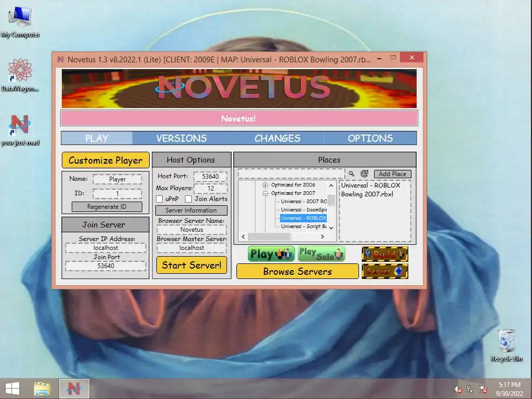Viewport: 532px width, 399px height.
Task: Select highlighted 'Universal - ROBLOX' tree item
Action: [x=303, y=218]
